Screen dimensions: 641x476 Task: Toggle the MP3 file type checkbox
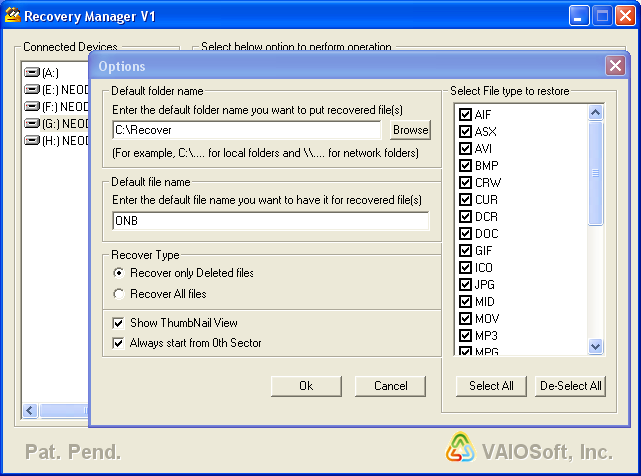(465, 335)
